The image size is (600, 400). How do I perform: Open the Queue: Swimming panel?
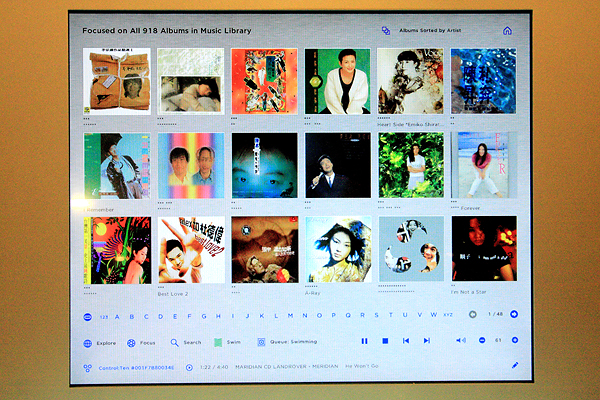click(288, 342)
